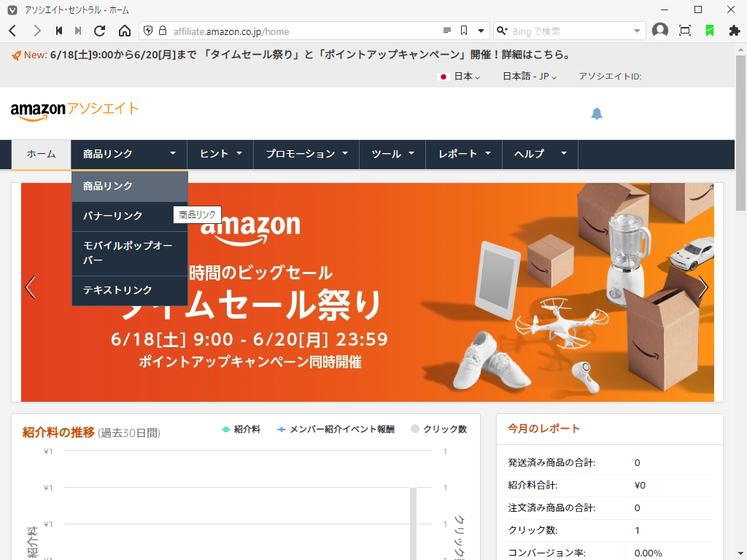Open the user profile avatar icon
The width and height of the screenshot is (747, 560).
pos(659,31)
